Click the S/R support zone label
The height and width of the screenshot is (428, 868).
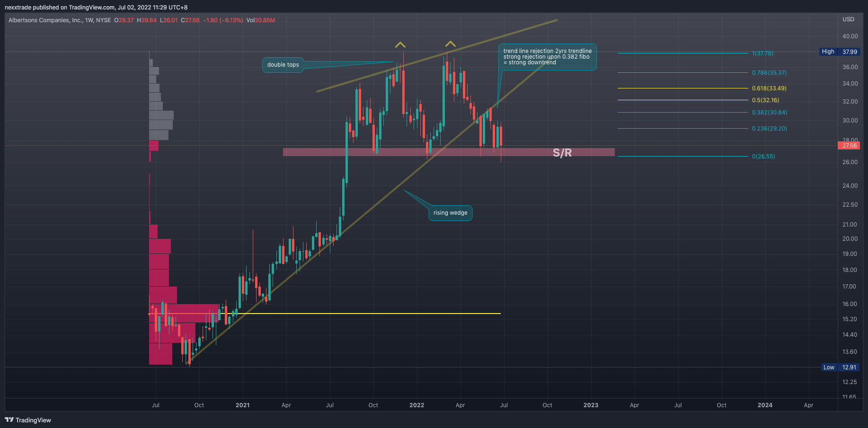562,153
